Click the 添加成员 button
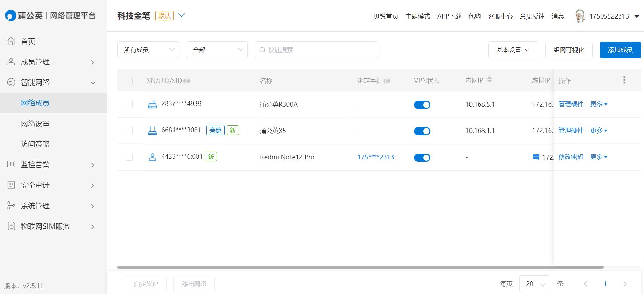Screen dimensions: 644x294 click(x=620, y=50)
